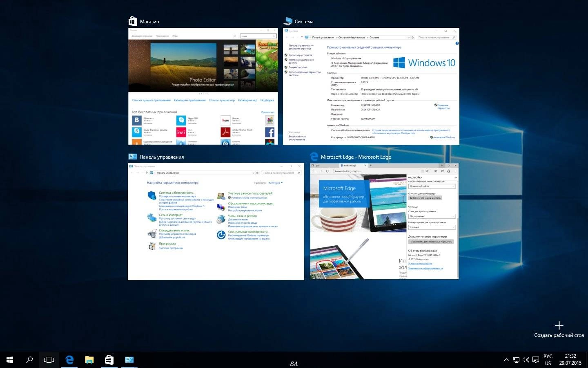This screenshot has height=368, width=588.
Task: Click the System window help question icon
Action: pyautogui.click(x=457, y=43)
